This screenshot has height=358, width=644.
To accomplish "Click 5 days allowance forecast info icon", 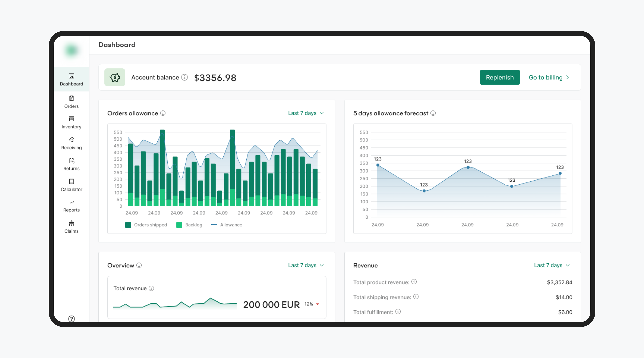I will pos(433,113).
